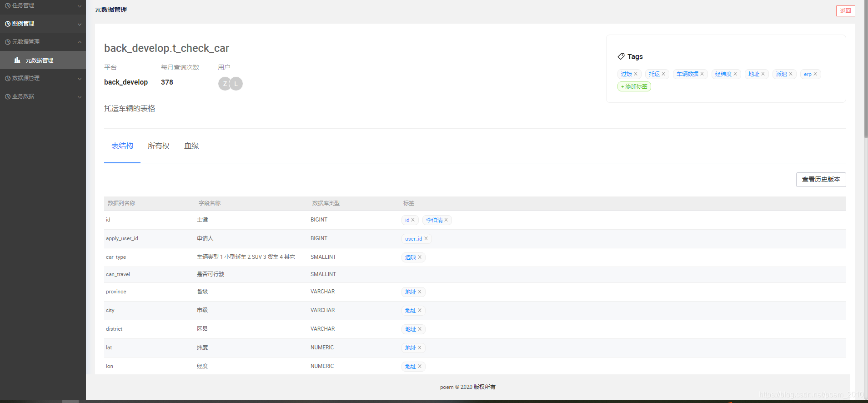Screen dimensions: 868x403
Task: Click the vertical page scrollbar
Action: [866, 68]
